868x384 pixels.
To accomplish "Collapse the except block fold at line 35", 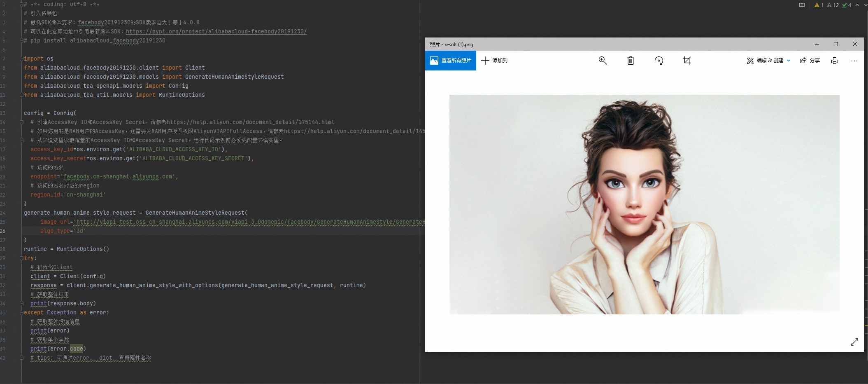I will pyautogui.click(x=21, y=312).
